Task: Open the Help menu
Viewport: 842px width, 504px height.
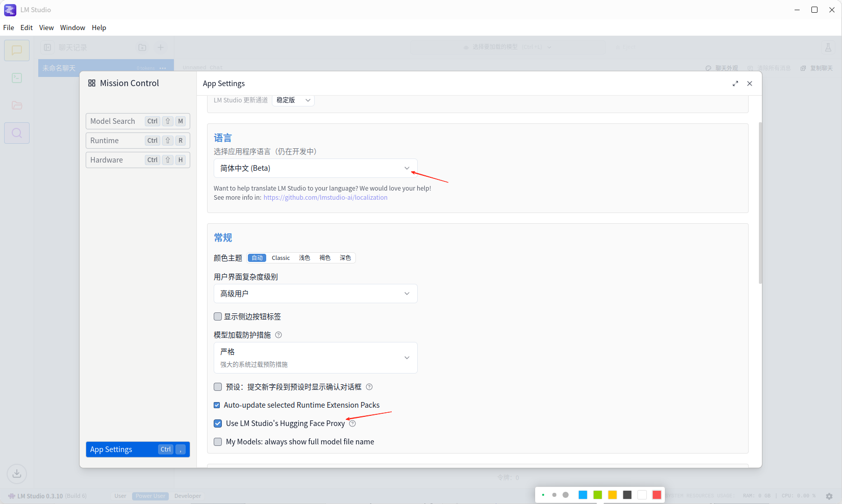Action: coord(99,28)
